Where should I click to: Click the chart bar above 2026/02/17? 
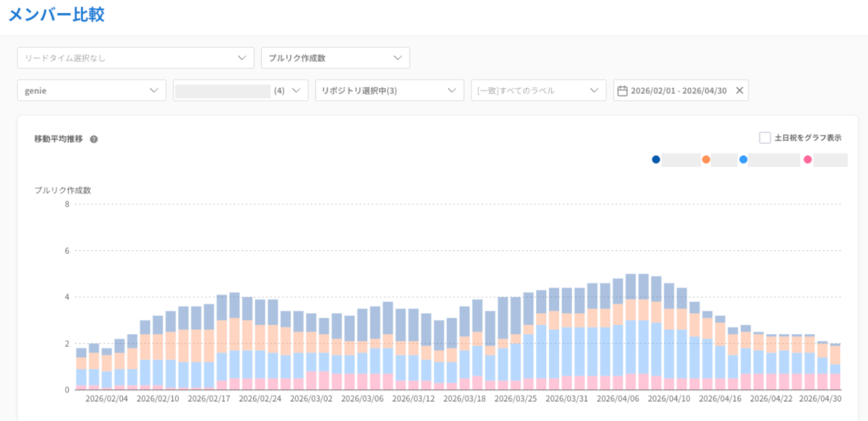210,346
